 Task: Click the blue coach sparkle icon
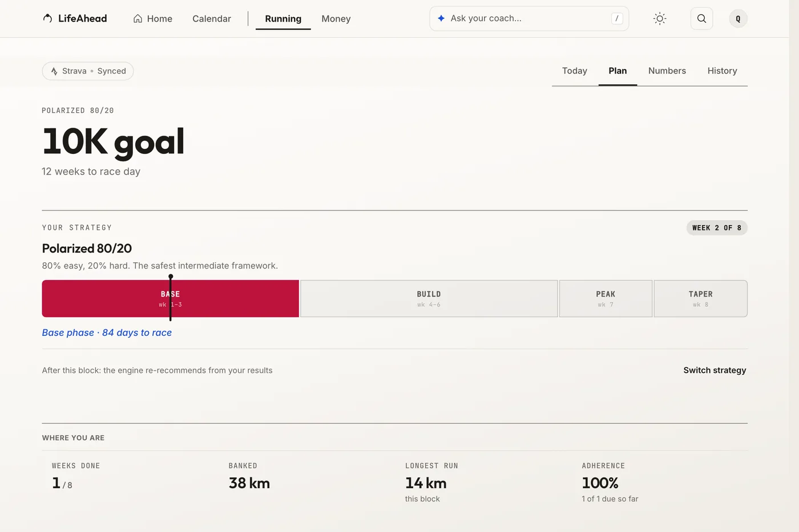pos(441,18)
